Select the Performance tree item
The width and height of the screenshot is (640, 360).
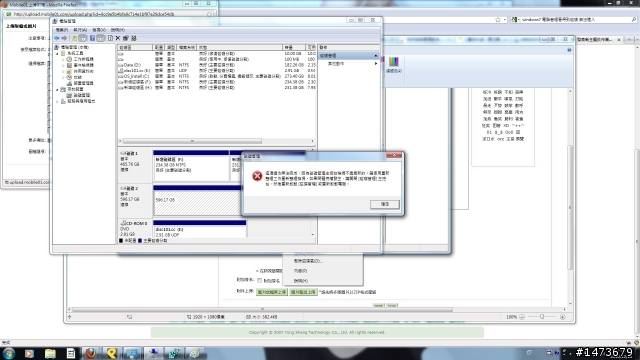coord(74,77)
